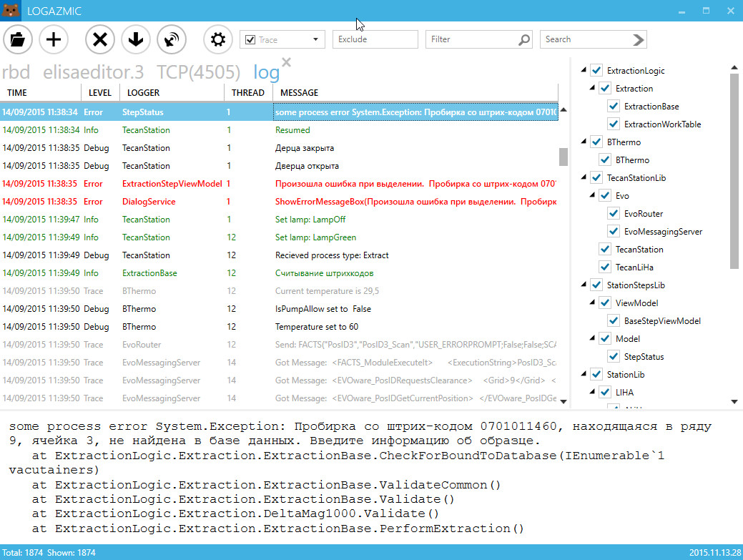Uncheck the ExtractionLogic checkbox
The image size is (743, 560).
coord(596,71)
